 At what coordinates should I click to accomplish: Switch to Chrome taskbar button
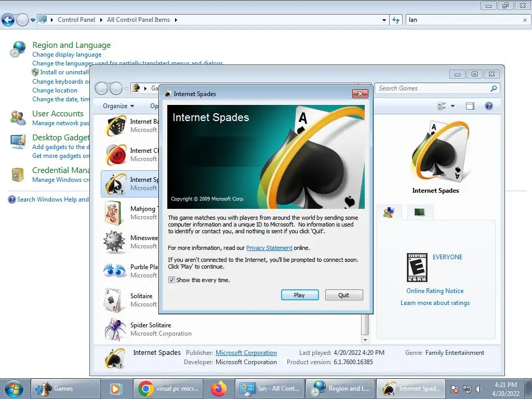click(168, 389)
